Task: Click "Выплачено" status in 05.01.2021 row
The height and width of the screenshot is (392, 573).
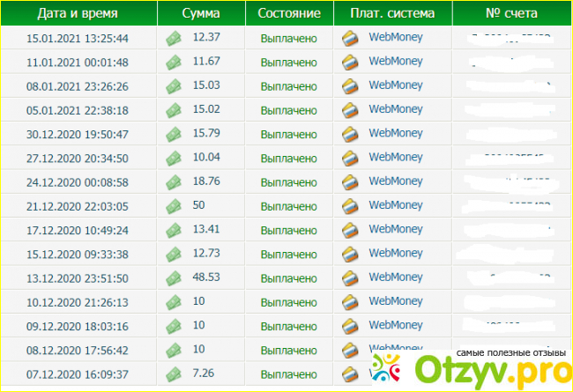Action: click(288, 110)
